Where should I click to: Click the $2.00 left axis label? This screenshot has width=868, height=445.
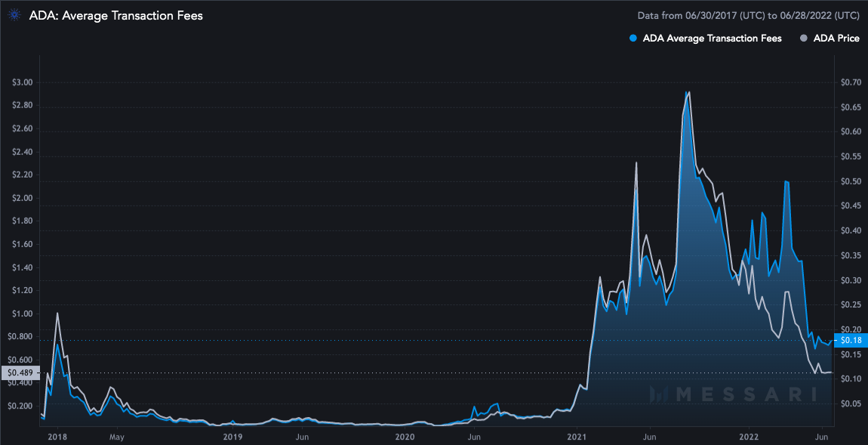22,198
